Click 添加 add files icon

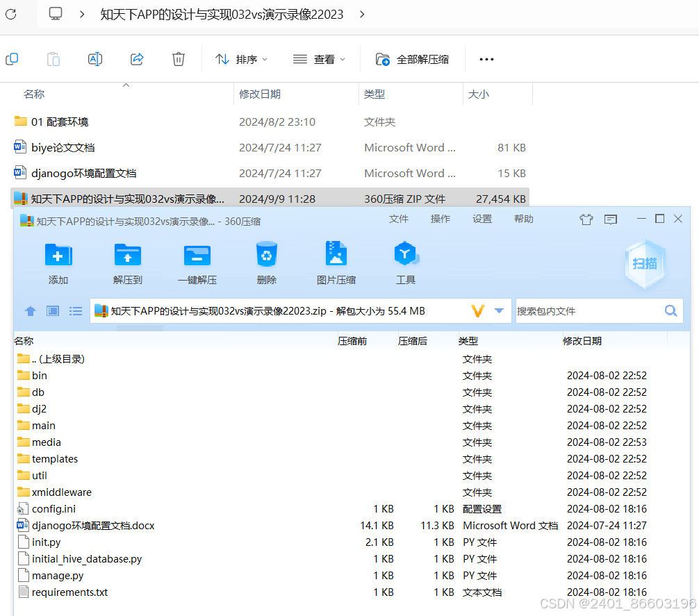[58, 263]
